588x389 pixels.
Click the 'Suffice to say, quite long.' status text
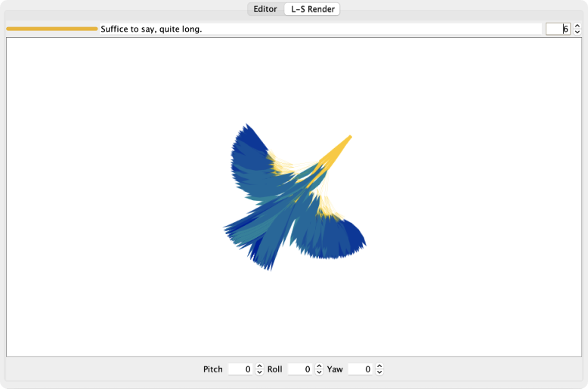click(151, 29)
